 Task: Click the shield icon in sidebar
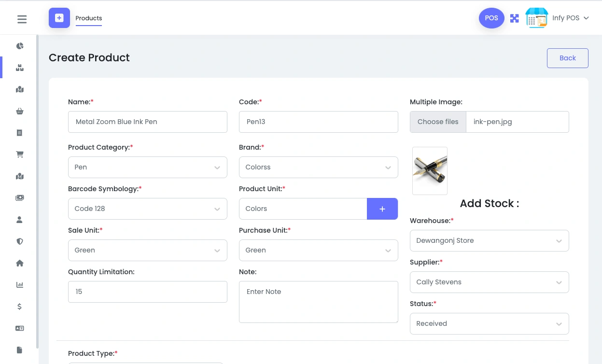20,241
